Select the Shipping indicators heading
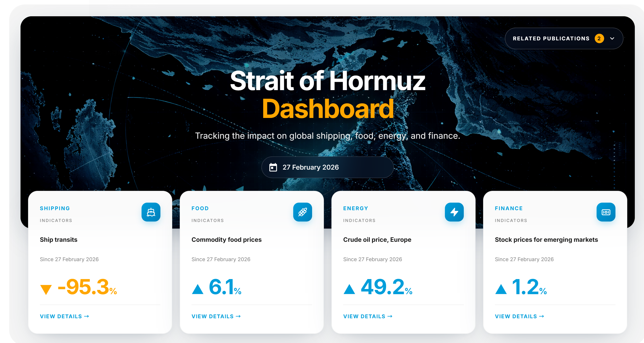This screenshot has height=343, width=644. (x=55, y=208)
